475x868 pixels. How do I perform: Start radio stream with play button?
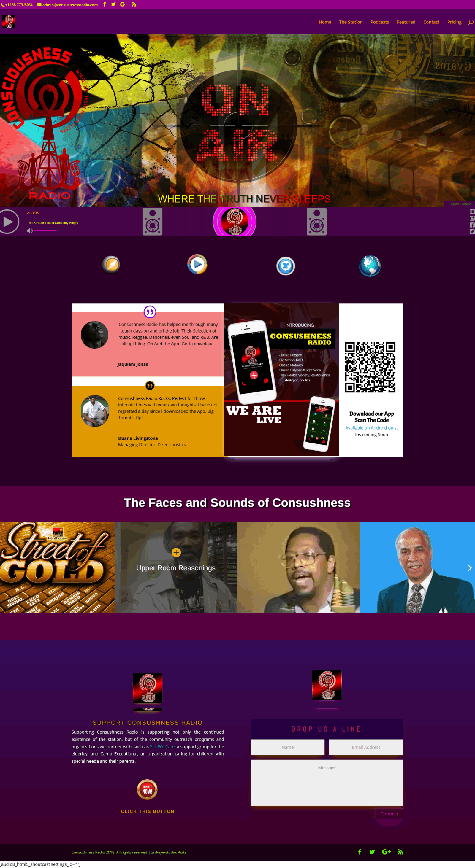(7, 222)
